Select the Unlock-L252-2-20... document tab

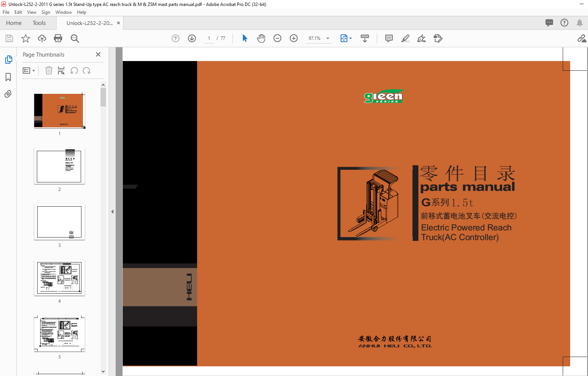click(x=90, y=23)
